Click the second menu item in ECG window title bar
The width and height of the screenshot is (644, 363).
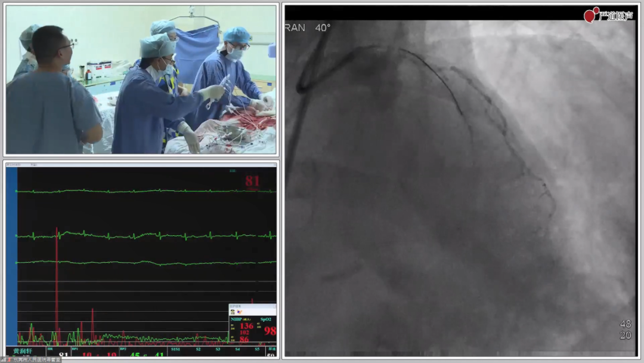(33, 164)
